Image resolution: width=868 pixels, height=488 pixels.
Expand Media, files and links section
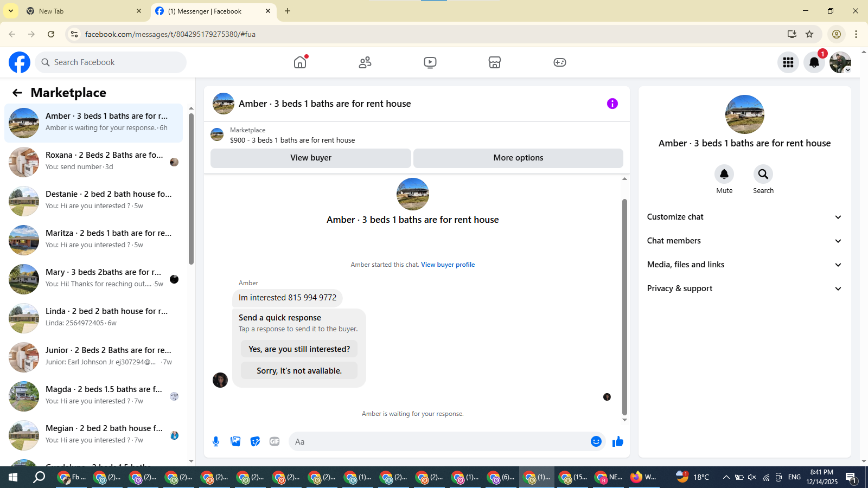pos(744,265)
